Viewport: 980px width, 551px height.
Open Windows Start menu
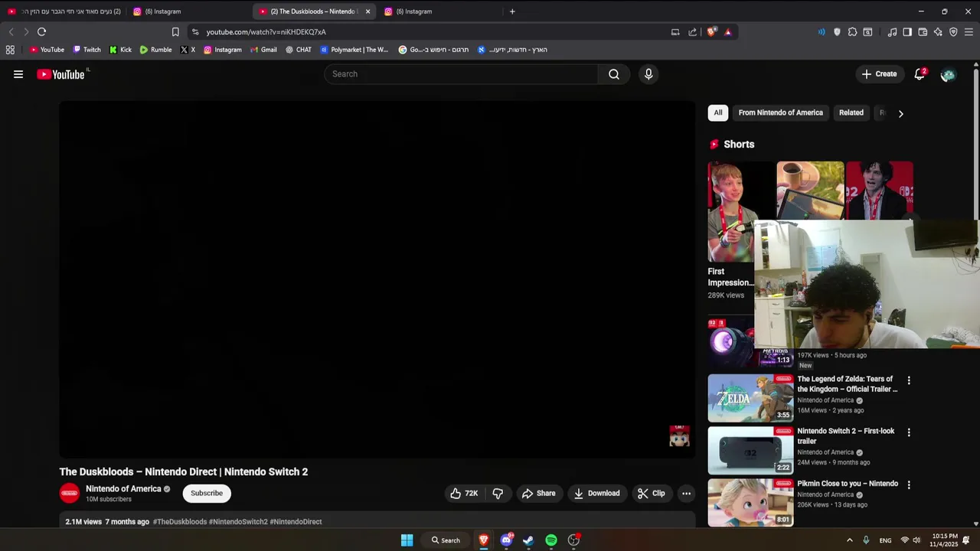pyautogui.click(x=407, y=540)
